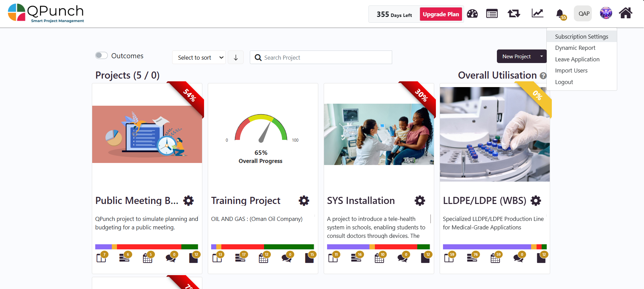Click into the Search Project field
The width and height of the screenshot is (644, 289).
[x=325, y=58]
